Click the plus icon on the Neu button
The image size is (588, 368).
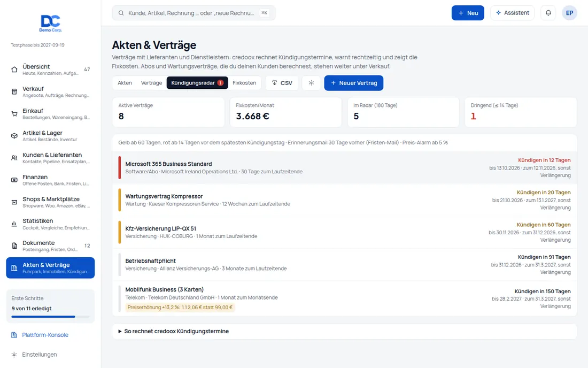[461, 13]
